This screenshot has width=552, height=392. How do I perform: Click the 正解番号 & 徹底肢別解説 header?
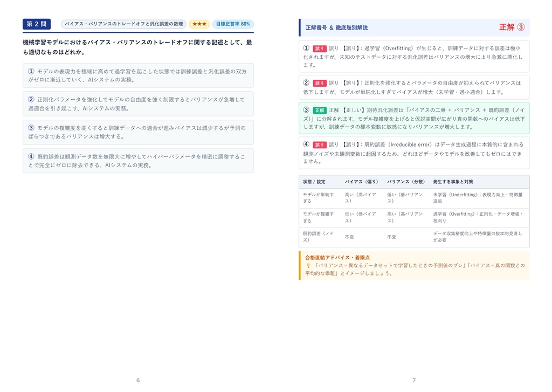tap(336, 27)
